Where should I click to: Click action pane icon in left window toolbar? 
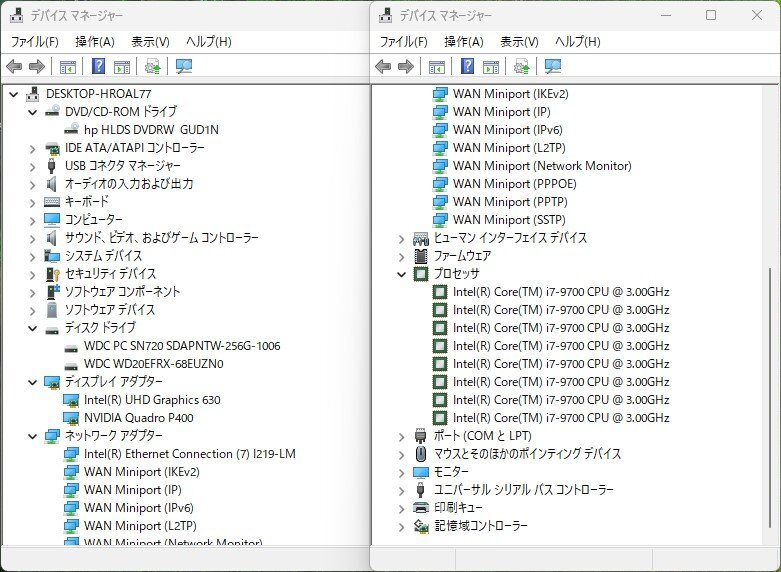pos(122,66)
